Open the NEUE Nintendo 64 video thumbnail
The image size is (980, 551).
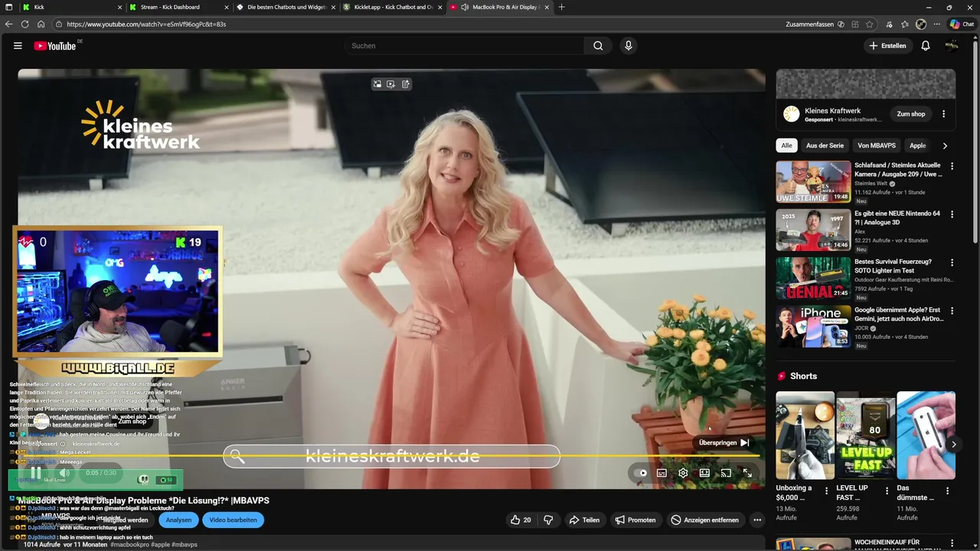pos(813,230)
